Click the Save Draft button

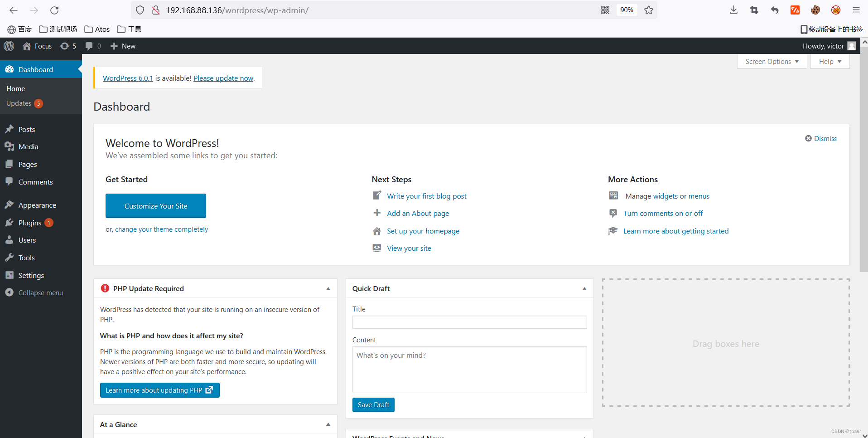coord(373,405)
